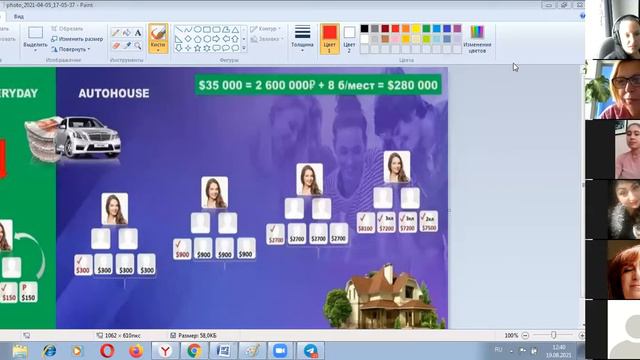This screenshot has width=640, height=360.
Task: Click the green $280 000 banner
Action: (x=318, y=85)
